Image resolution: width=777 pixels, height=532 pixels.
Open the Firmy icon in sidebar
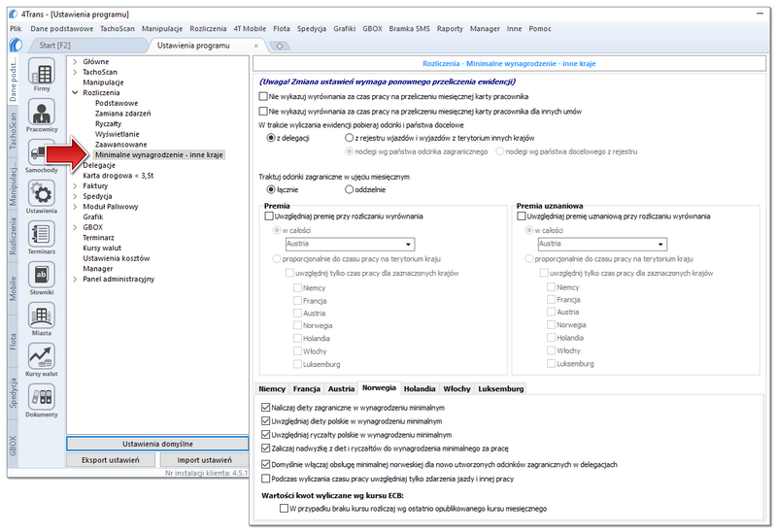click(42, 71)
